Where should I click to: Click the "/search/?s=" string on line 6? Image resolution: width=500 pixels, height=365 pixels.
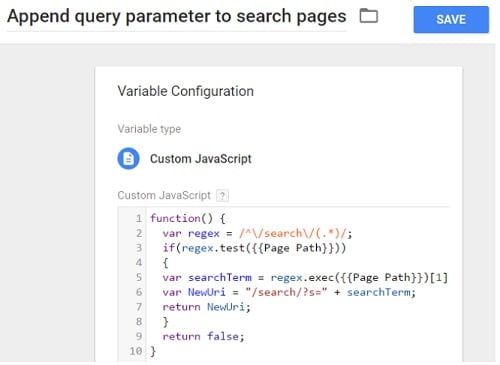tap(286, 292)
